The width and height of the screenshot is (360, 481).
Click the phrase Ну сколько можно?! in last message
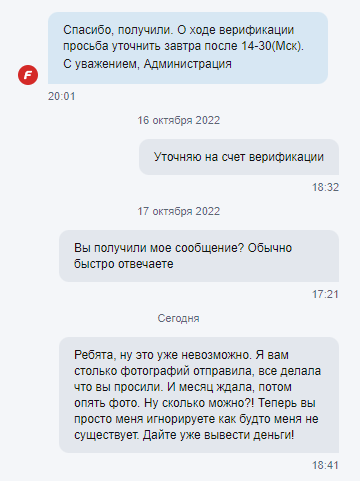pyautogui.click(x=199, y=403)
